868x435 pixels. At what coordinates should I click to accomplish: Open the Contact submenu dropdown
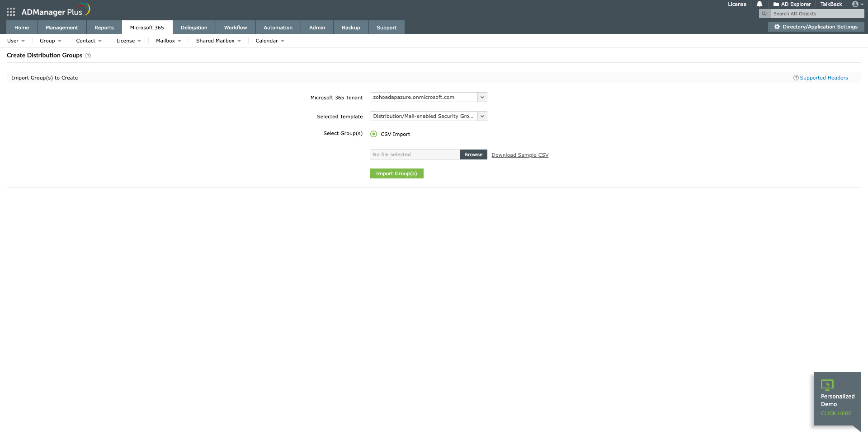89,41
